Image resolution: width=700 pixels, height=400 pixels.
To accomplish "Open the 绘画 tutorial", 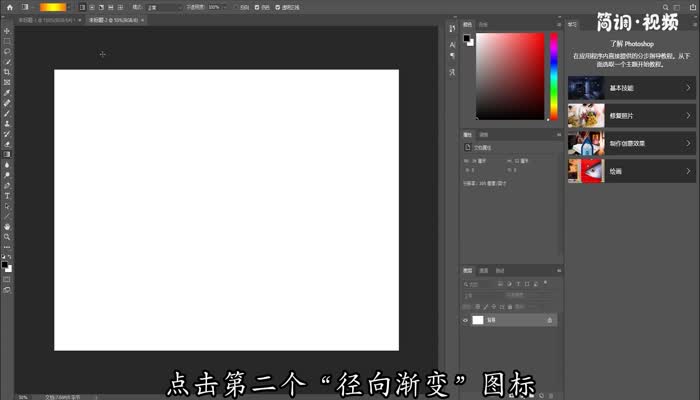I will 630,171.
